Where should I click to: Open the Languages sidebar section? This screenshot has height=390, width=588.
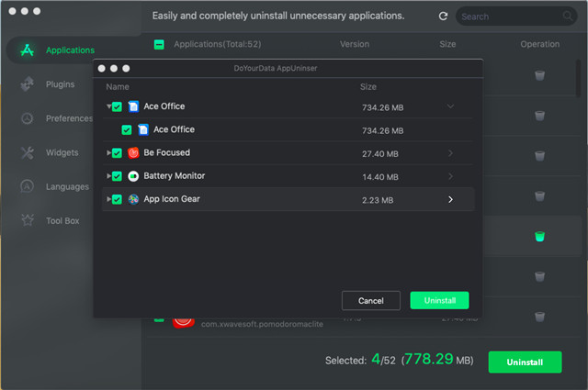click(67, 186)
